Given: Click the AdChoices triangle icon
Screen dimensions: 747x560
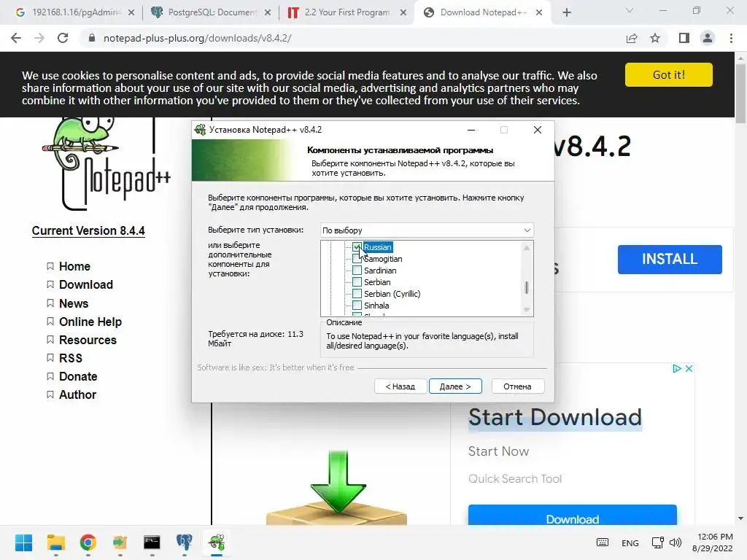Looking at the screenshot, I should [x=676, y=368].
